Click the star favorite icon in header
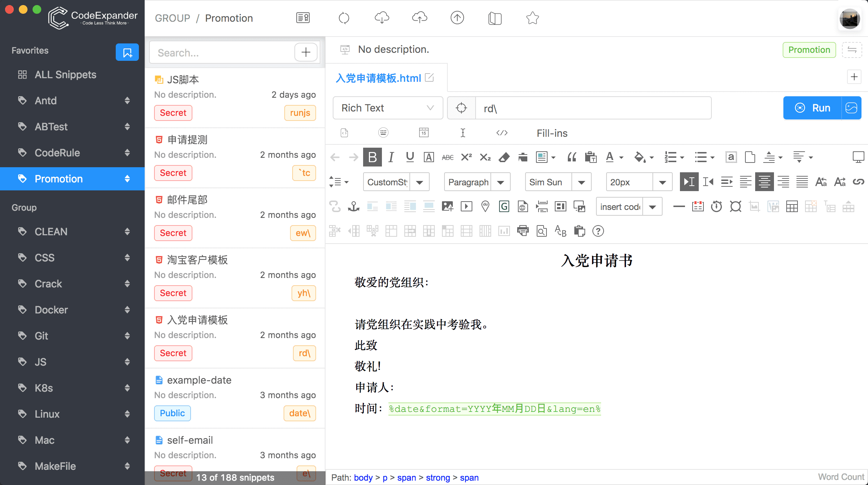 click(532, 18)
